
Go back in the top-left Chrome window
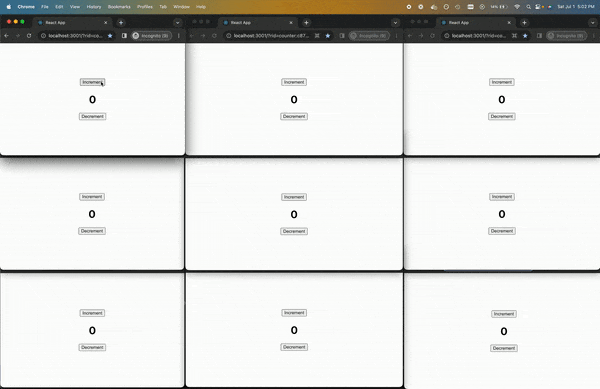coord(7,36)
